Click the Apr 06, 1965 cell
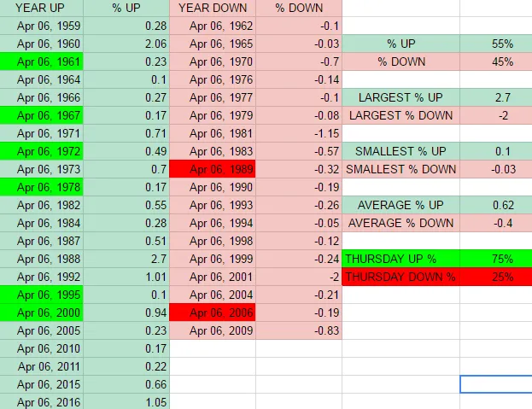Image resolution: width=532 pixels, height=409 pixels. pyautogui.click(x=213, y=44)
